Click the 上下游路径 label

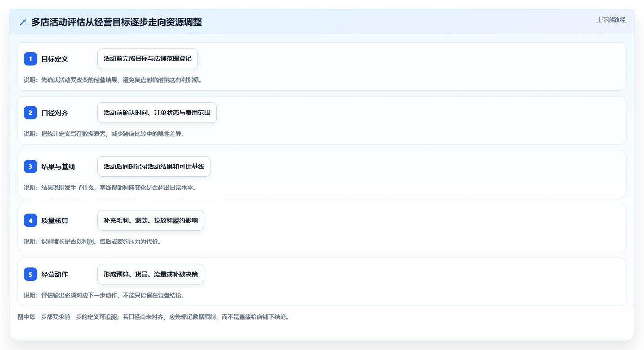click(x=611, y=20)
